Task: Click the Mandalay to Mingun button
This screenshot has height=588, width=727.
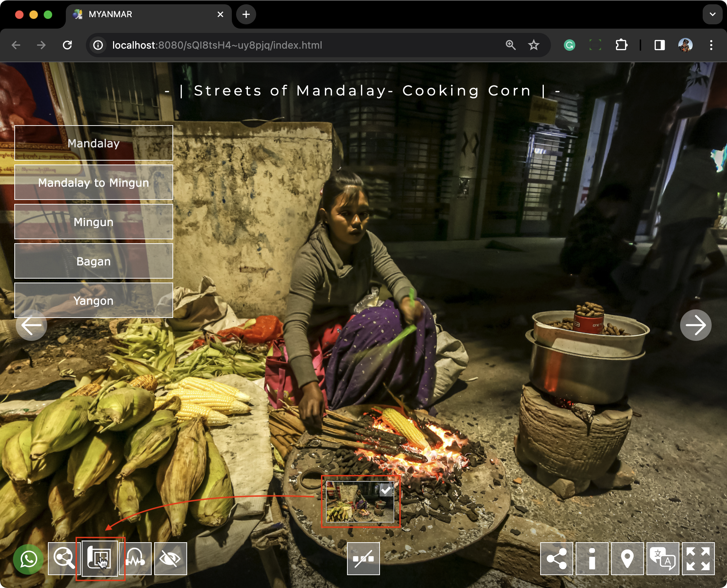Action: [x=93, y=182]
